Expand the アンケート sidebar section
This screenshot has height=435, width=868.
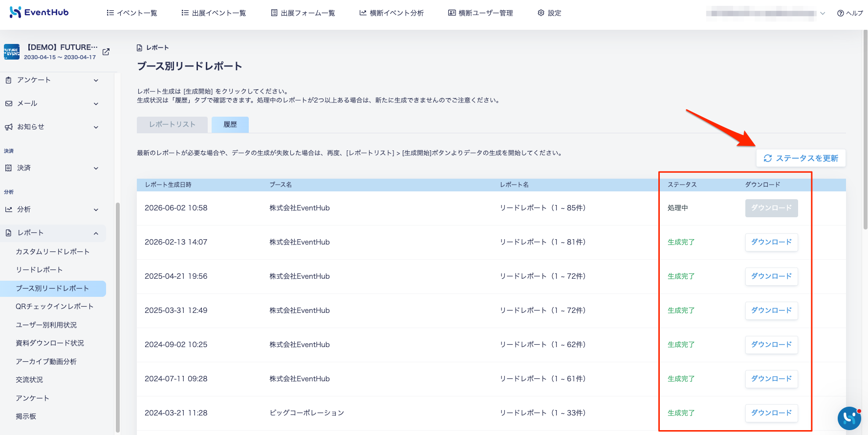(96, 81)
